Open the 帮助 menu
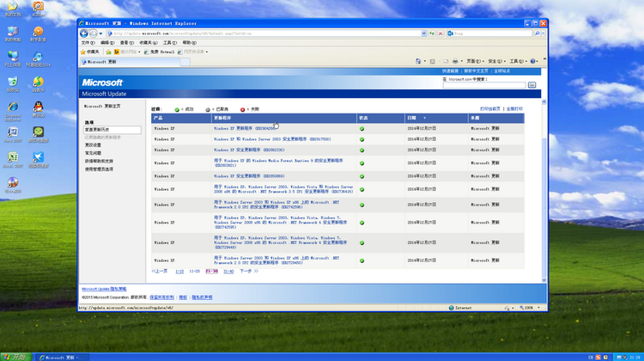 click(190, 43)
